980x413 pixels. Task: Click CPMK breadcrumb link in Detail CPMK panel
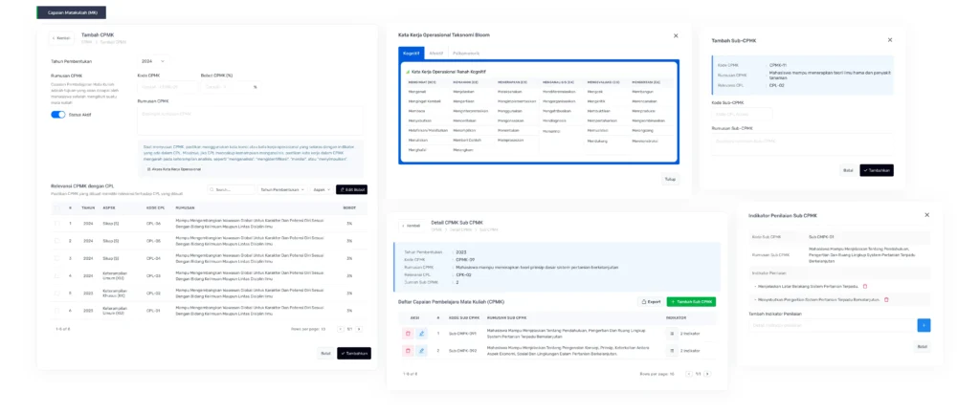pyautogui.click(x=435, y=229)
